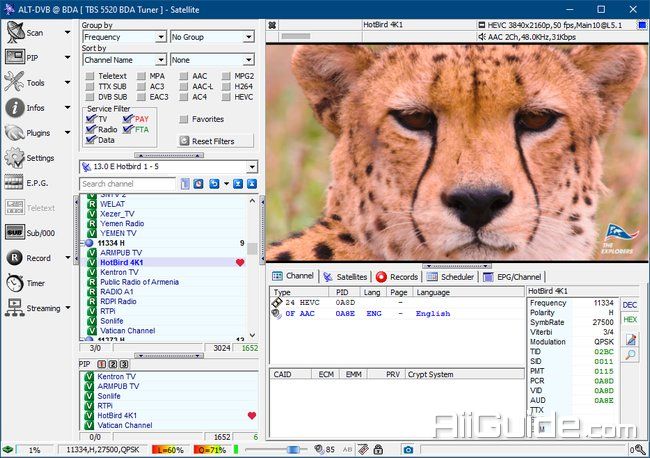Open the Infos sidebar icon
This screenshot has height=458, width=650.
click(x=15, y=108)
